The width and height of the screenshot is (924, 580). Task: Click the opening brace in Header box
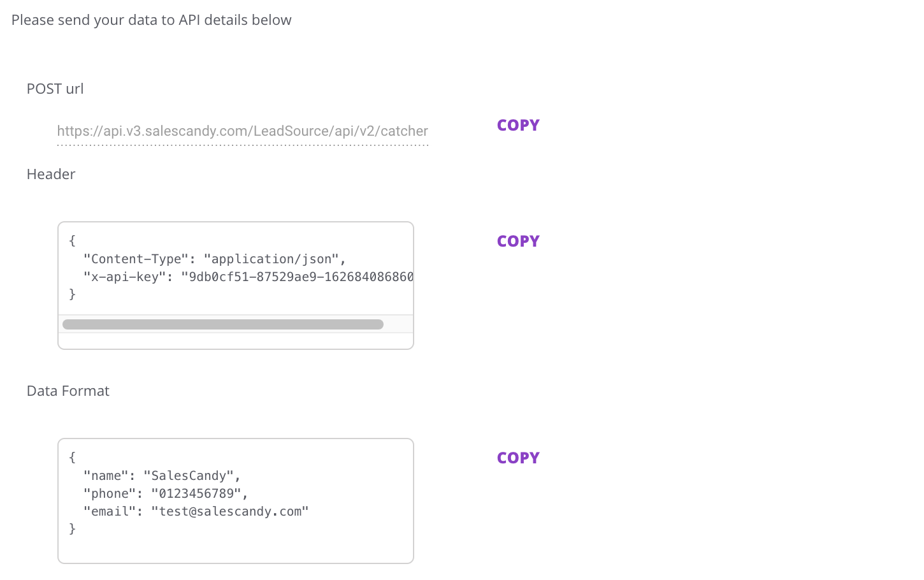click(x=73, y=240)
